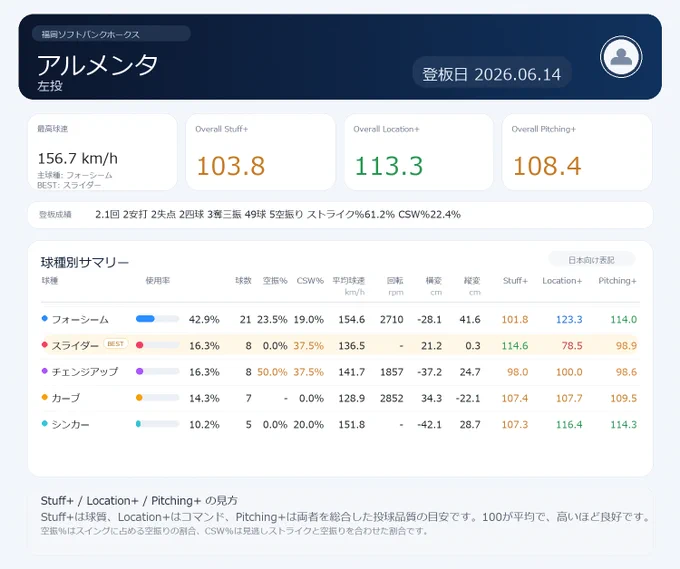Click the Overall Location+ value 113.3

click(389, 166)
